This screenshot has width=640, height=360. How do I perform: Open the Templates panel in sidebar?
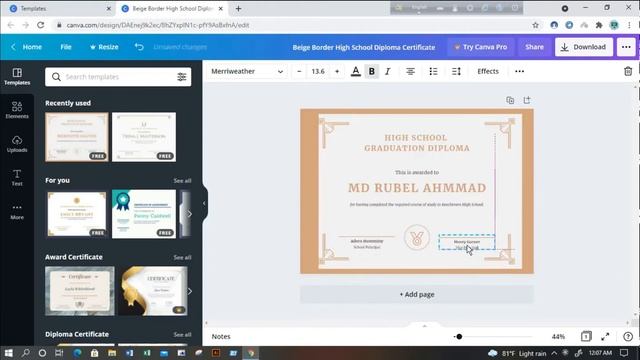(x=17, y=76)
